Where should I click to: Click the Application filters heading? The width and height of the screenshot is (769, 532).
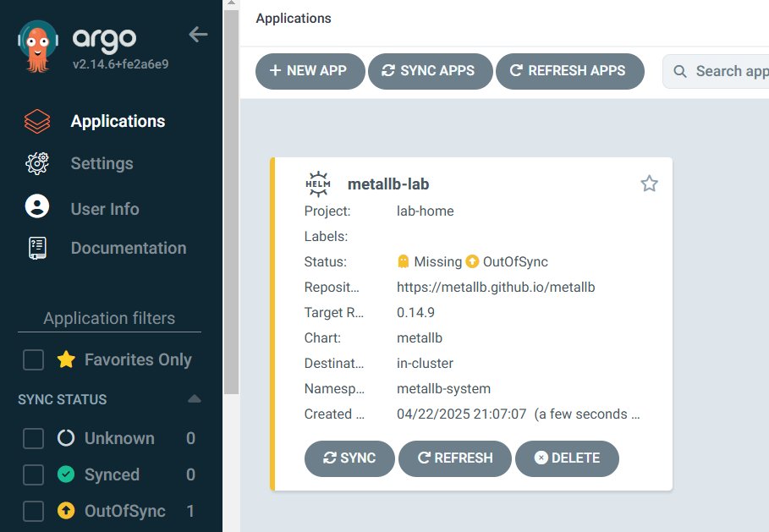point(109,318)
